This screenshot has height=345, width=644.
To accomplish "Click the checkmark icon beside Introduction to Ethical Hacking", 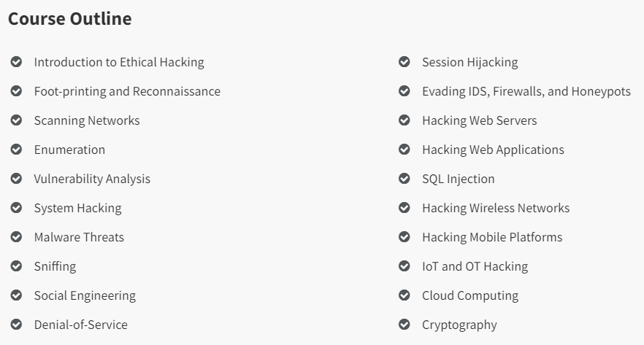I will coord(16,62).
